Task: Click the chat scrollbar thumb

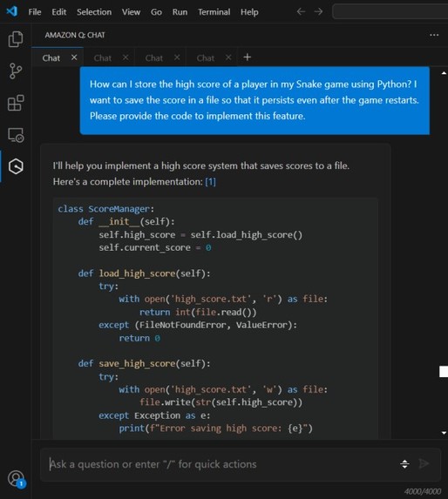Action: 444,371
